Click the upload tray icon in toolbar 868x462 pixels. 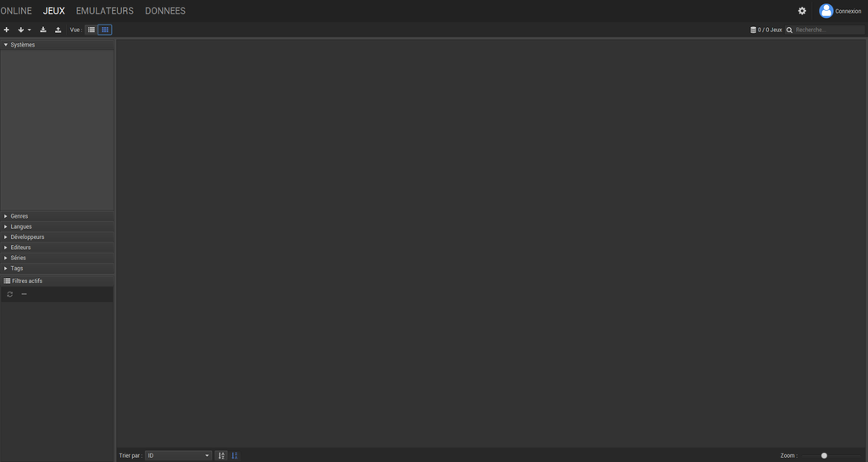[x=58, y=30]
